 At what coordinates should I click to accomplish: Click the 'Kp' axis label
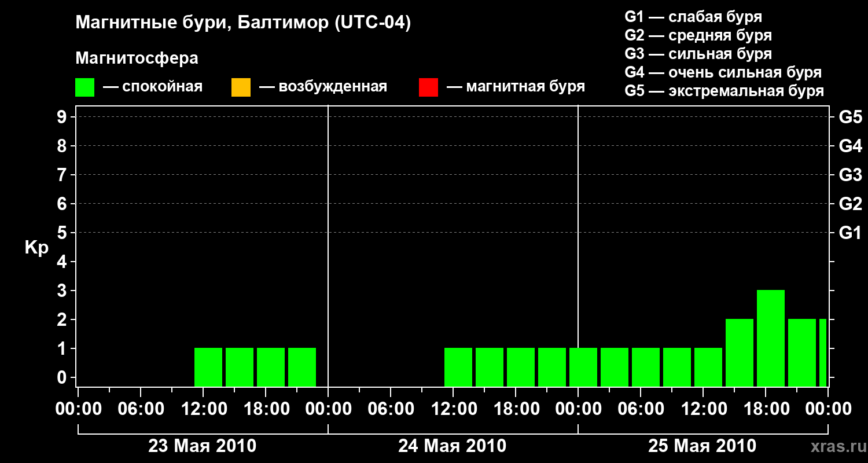(36, 248)
